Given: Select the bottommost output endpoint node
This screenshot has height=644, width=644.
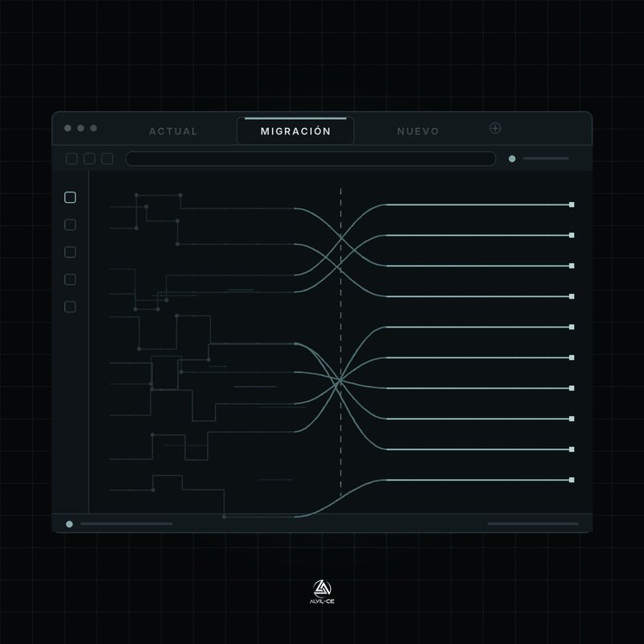Looking at the screenshot, I should tap(572, 480).
